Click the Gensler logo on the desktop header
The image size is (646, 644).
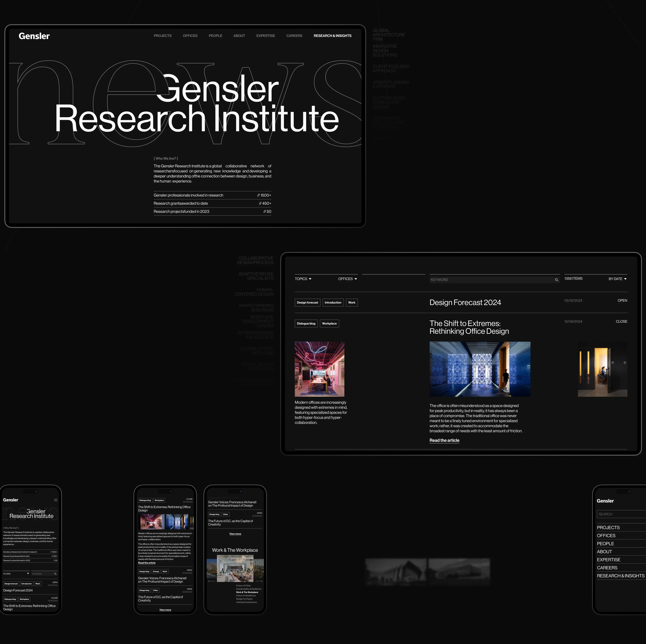[34, 36]
